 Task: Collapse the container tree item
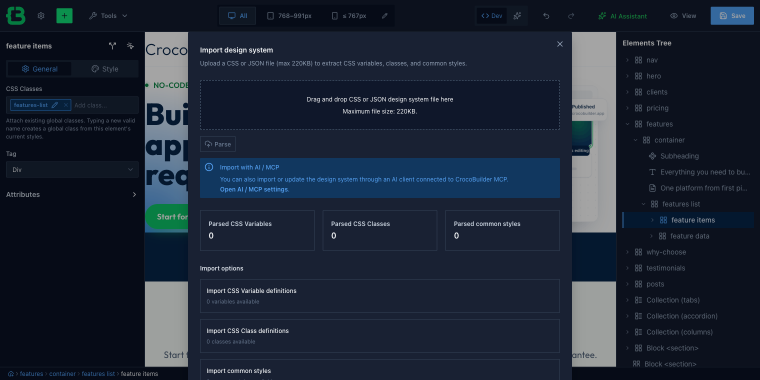pos(635,140)
